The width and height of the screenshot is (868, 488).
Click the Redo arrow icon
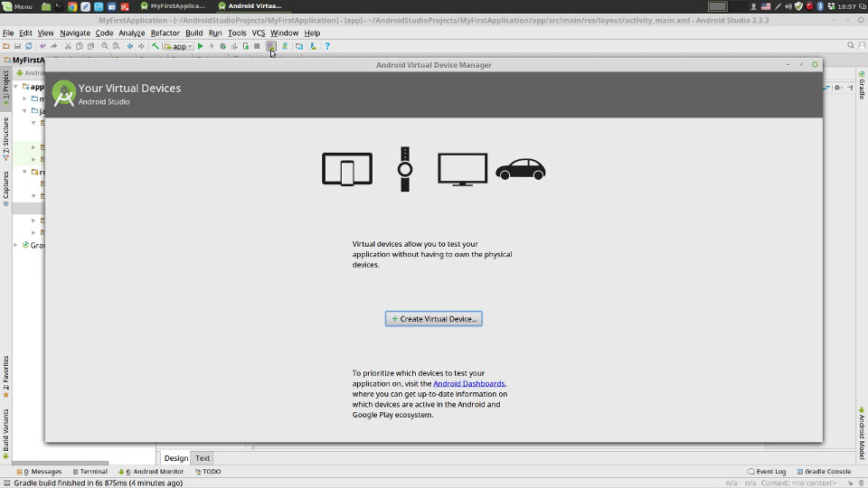tap(53, 46)
